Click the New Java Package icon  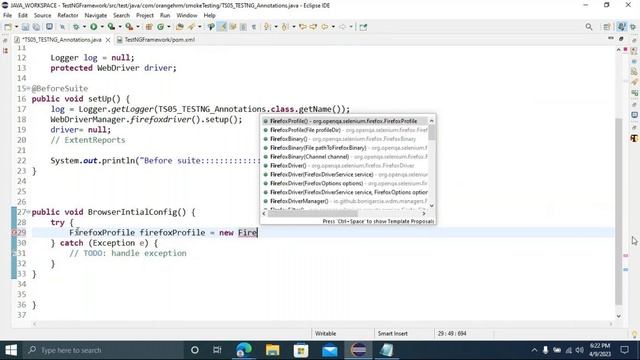(149, 27)
